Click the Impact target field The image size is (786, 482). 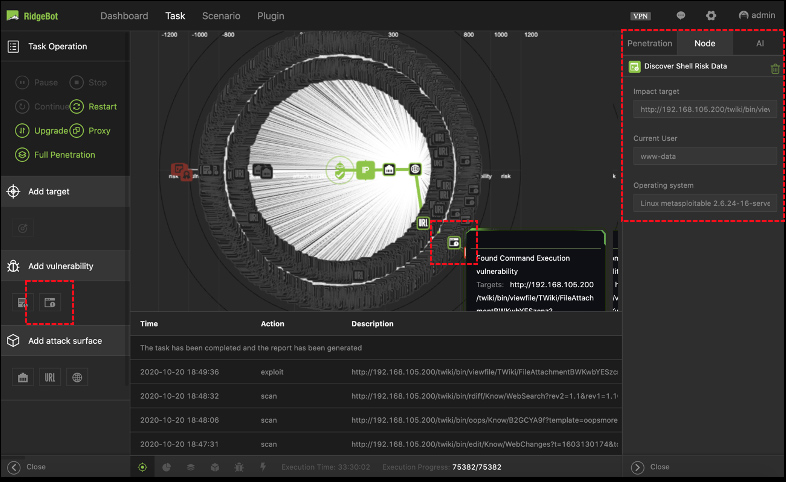click(x=705, y=109)
